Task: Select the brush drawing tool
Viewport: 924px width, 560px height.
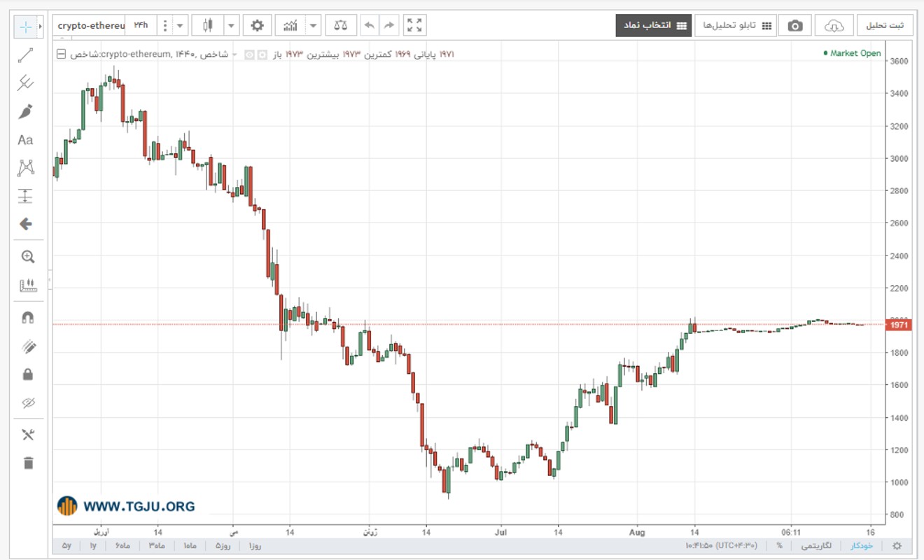Action: click(x=25, y=111)
